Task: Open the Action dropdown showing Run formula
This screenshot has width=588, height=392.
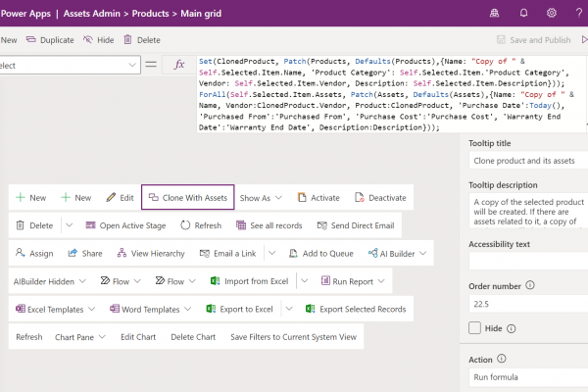Action: (528, 377)
